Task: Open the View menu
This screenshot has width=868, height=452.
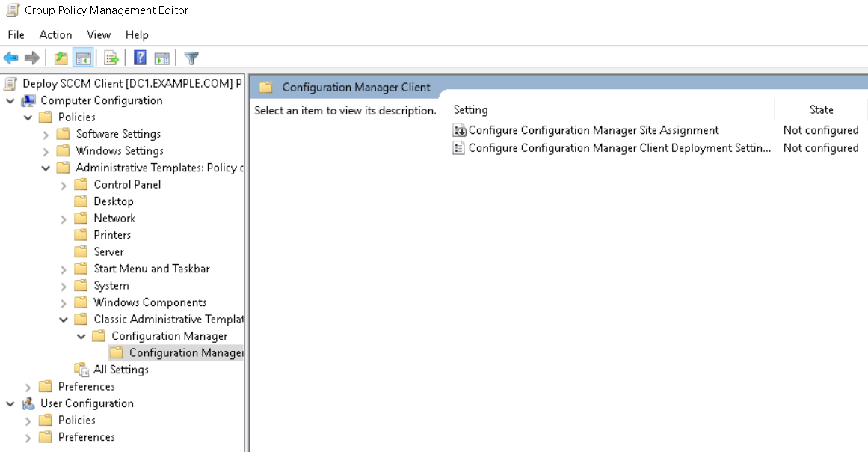Action: [99, 34]
